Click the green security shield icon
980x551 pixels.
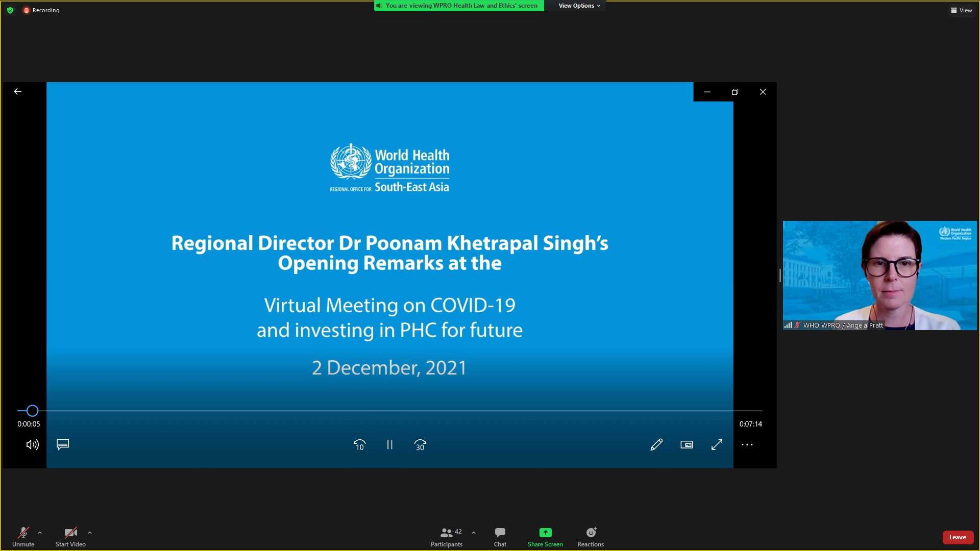click(x=10, y=10)
